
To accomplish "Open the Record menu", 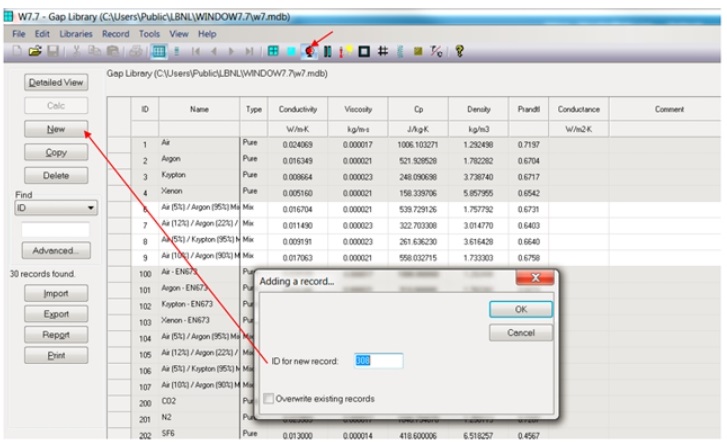I will click(x=119, y=34).
